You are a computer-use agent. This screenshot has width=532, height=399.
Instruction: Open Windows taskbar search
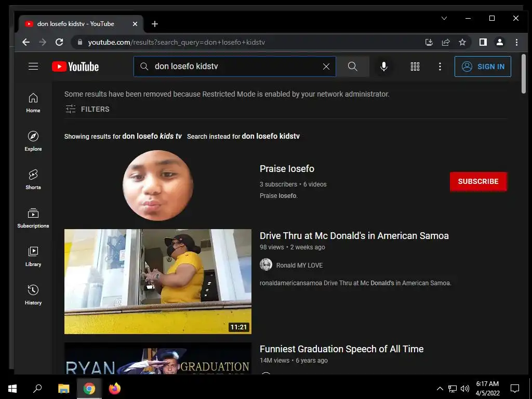pyautogui.click(x=37, y=388)
